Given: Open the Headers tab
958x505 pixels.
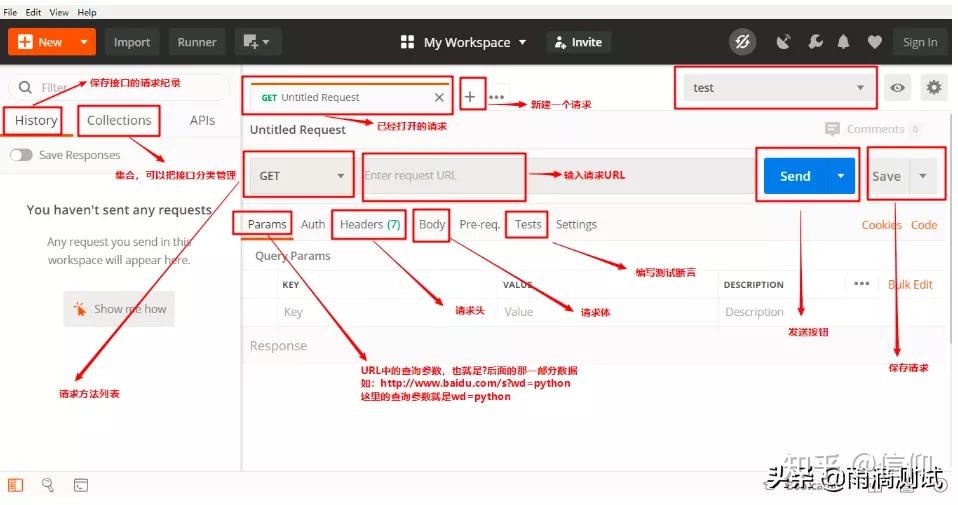Looking at the screenshot, I should point(370,225).
